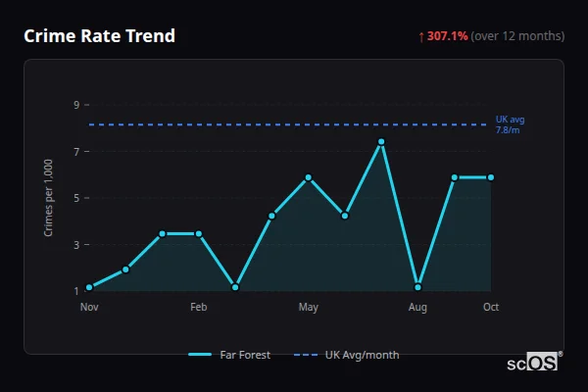Select the February data point

point(199,234)
